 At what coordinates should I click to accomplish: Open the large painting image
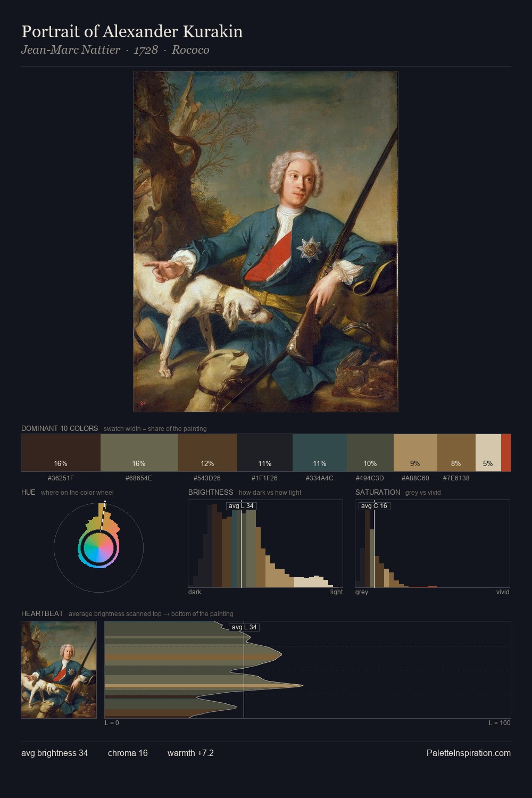(x=265, y=242)
